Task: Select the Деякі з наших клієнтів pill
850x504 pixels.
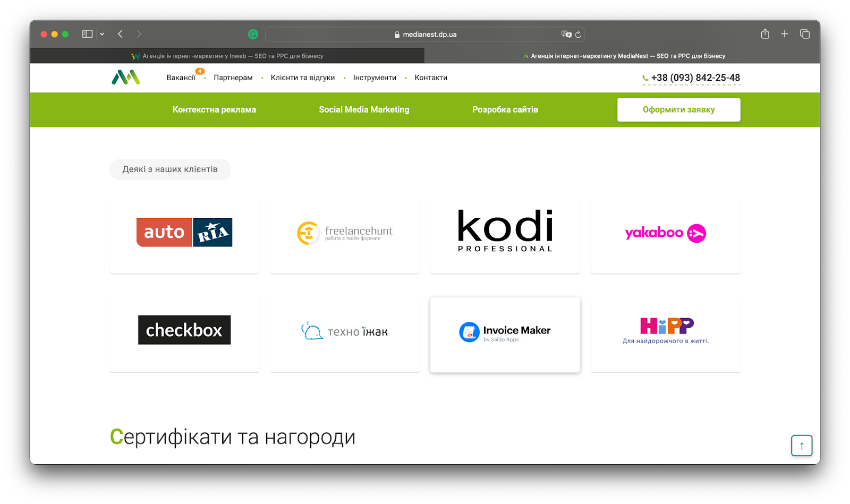Action: (170, 169)
